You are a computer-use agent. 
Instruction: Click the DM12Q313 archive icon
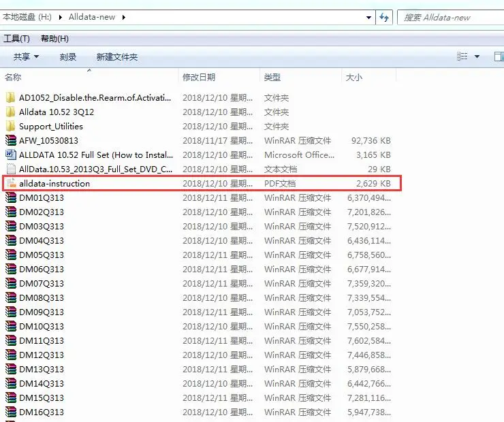(x=11, y=355)
